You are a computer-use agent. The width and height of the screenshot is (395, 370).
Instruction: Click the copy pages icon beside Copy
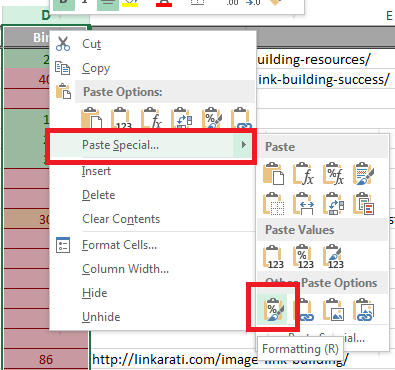(63, 68)
